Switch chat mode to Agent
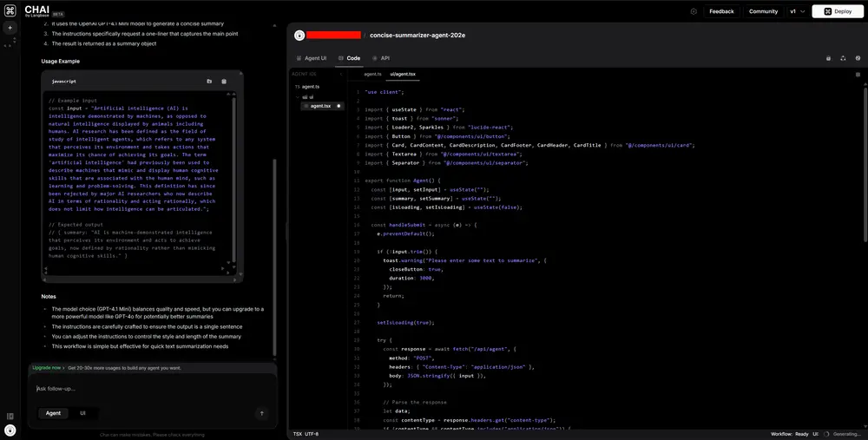This screenshot has height=440, width=868. 53,414
